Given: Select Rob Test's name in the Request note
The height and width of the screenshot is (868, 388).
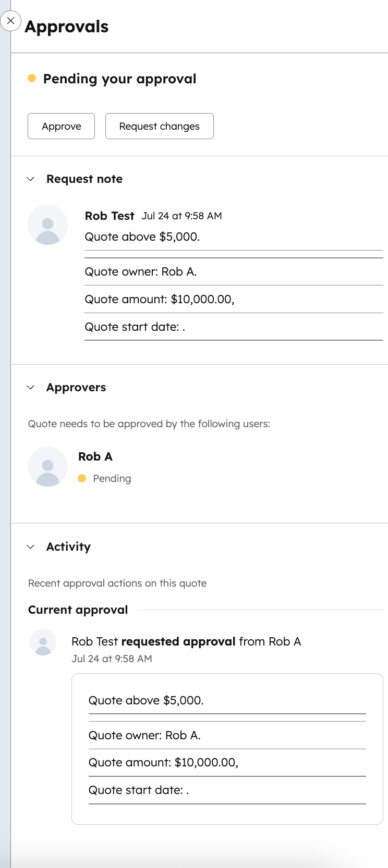Looking at the screenshot, I should [x=110, y=216].
